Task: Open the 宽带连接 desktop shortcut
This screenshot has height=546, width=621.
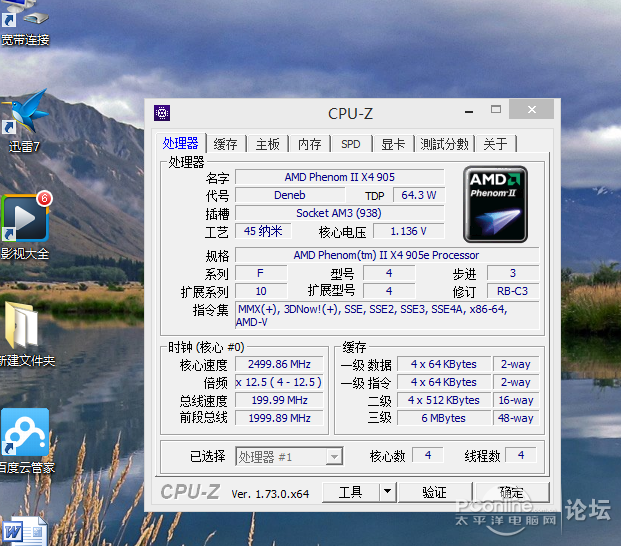Action: pos(25,22)
